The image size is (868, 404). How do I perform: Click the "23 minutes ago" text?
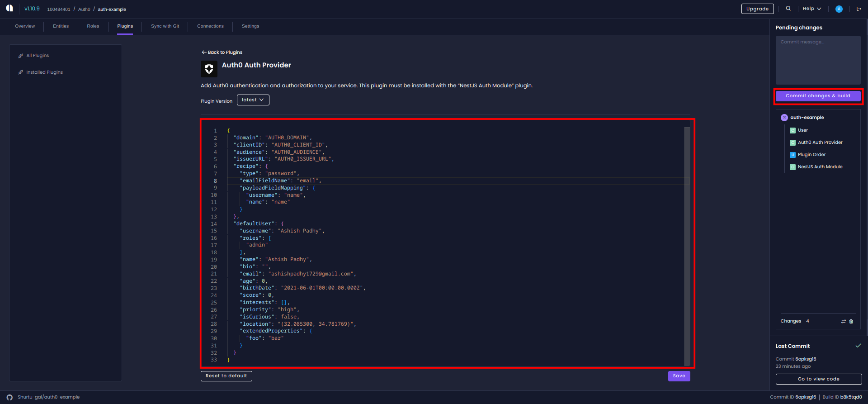pyautogui.click(x=793, y=366)
